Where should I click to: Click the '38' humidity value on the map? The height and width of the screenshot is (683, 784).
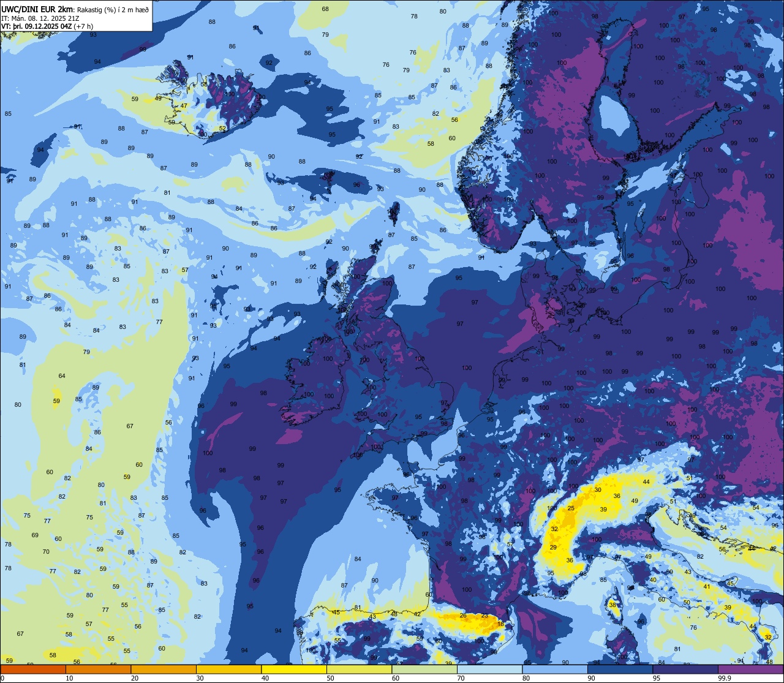612,605
